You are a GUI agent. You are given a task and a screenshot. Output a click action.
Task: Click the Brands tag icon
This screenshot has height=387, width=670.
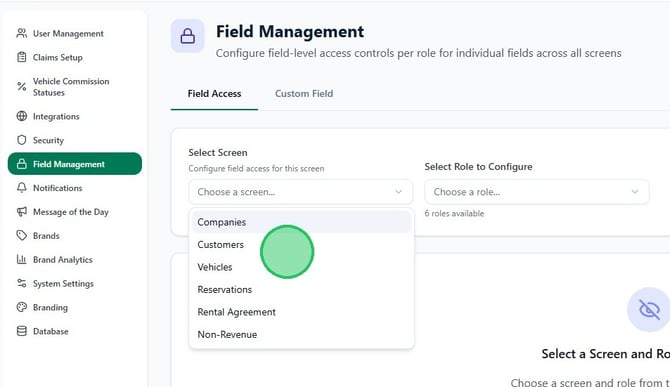coord(21,235)
